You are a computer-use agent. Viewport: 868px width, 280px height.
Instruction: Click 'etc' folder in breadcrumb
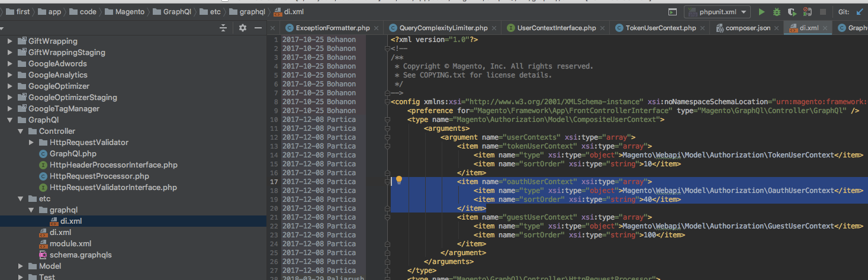[209, 12]
